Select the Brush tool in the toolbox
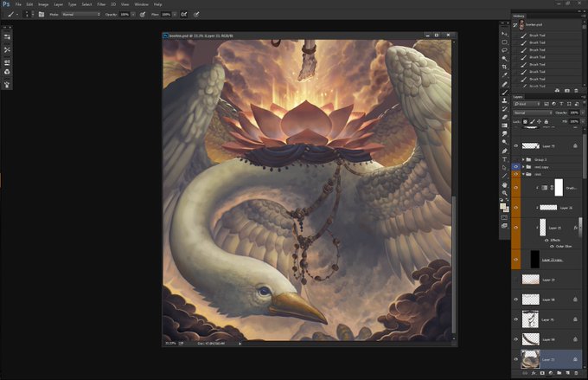 pos(505,93)
